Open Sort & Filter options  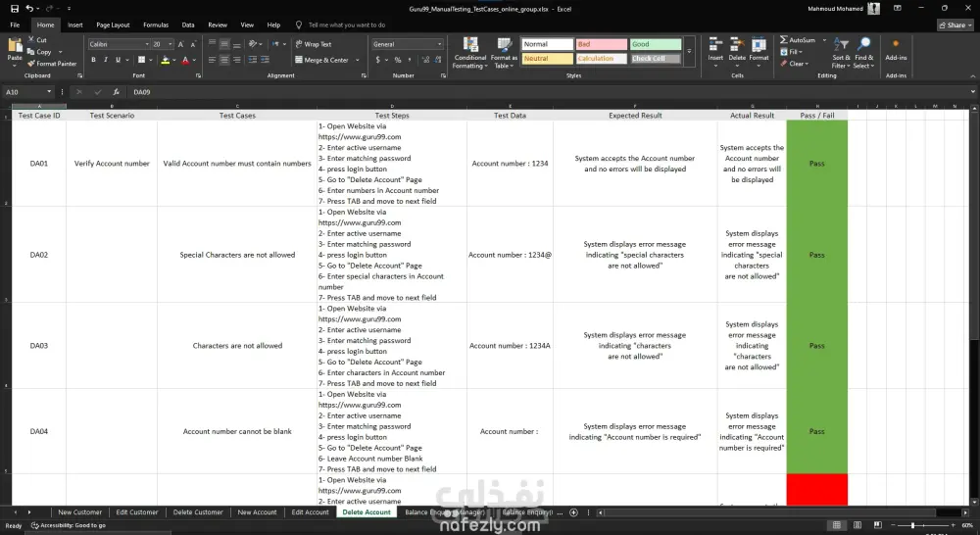841,53
